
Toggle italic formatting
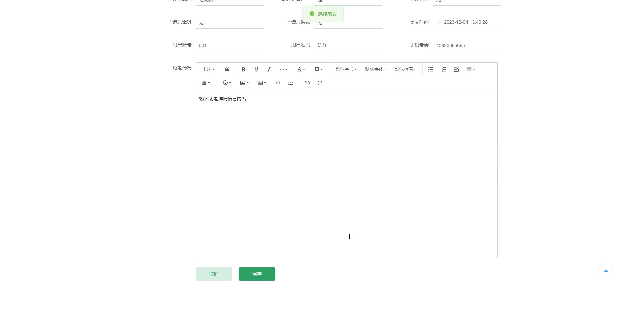269,69
